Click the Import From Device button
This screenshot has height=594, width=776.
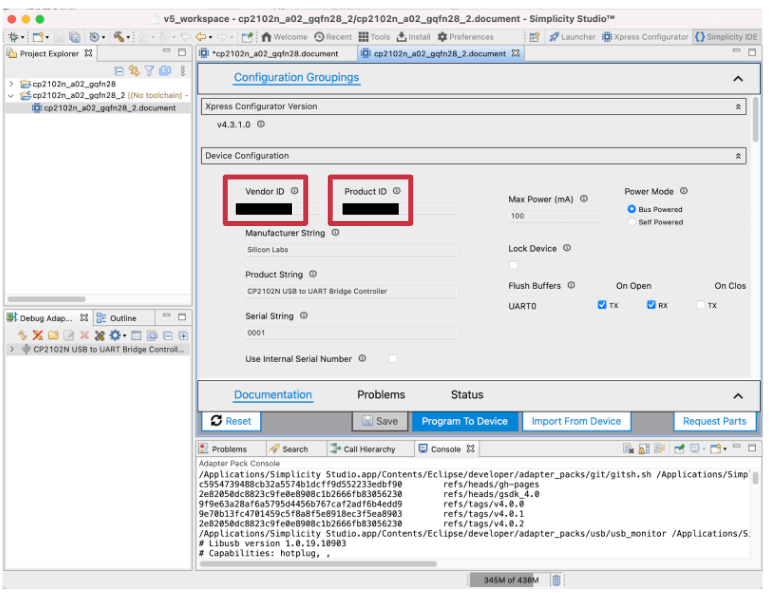point(576,421)
